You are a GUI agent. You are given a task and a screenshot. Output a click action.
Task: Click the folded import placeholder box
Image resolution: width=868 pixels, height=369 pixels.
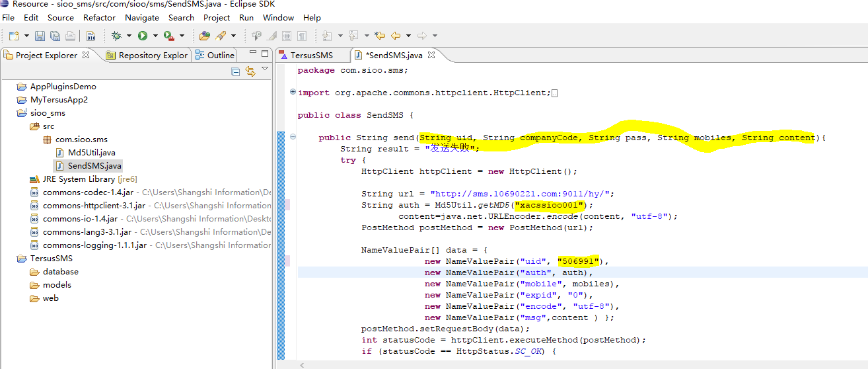tap(554, 93)
